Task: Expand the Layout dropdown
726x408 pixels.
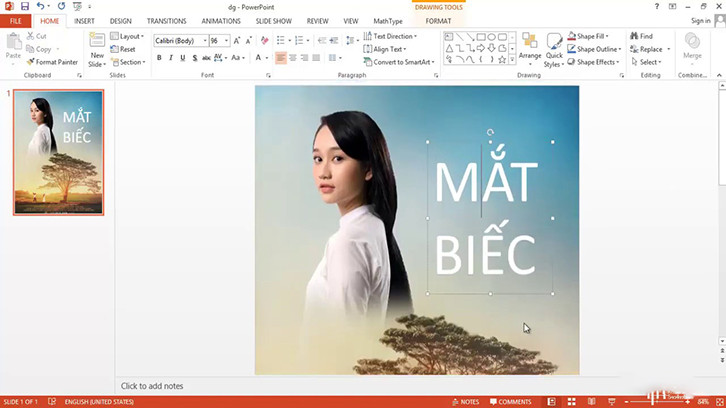Action: [127, 36]
